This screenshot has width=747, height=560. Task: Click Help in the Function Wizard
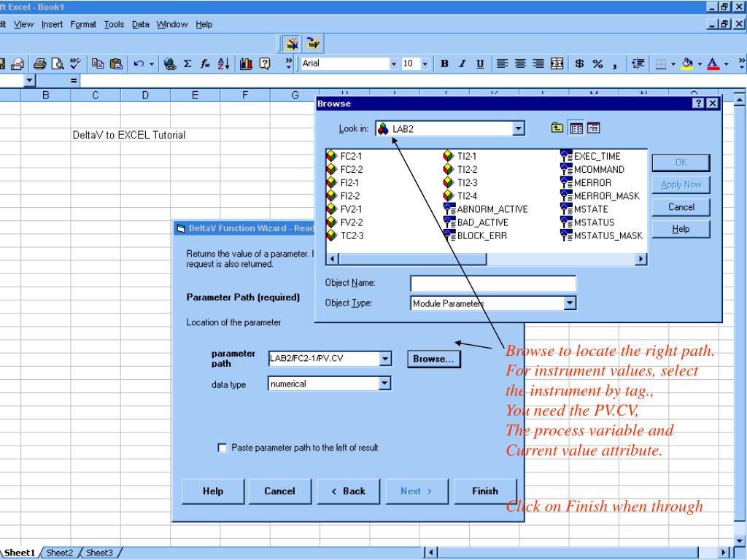pyautogui.click(x=213, y=491)
